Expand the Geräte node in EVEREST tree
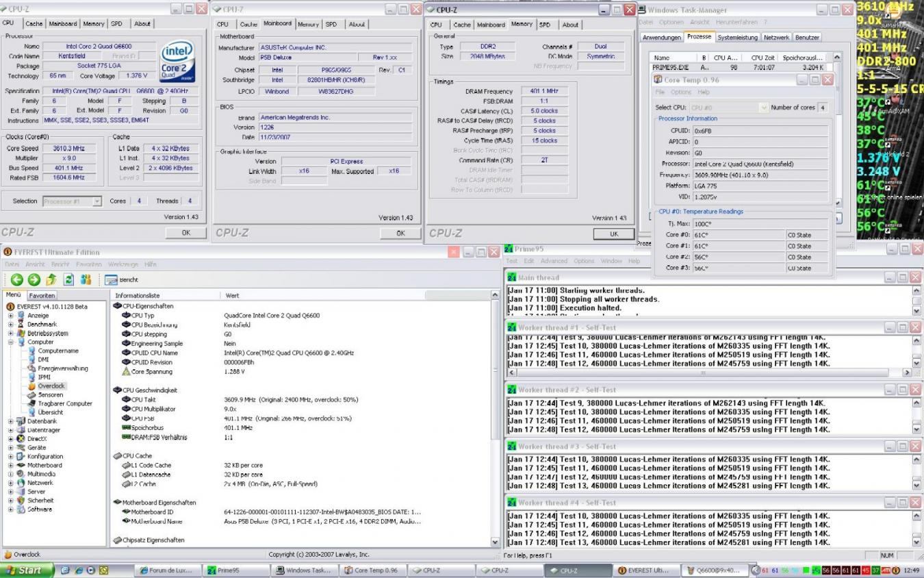This screenshot has height=578, width=924. 11,448
